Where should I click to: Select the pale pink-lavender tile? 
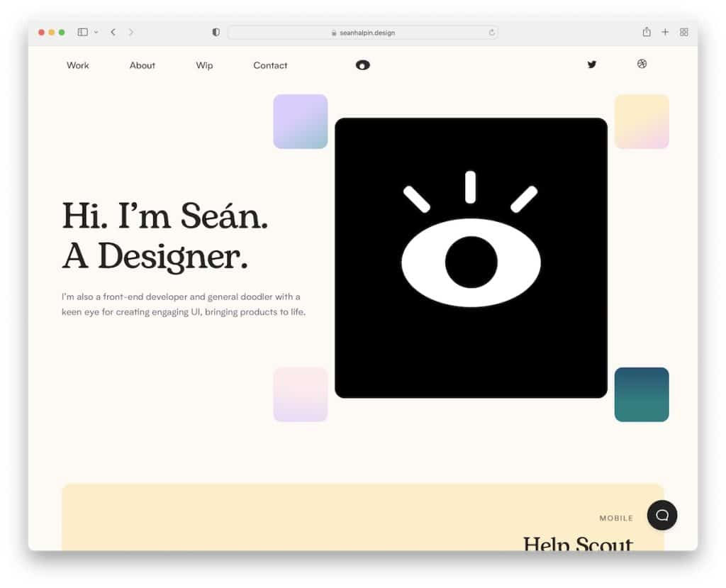pyautogui.click(x=301, y=394)
